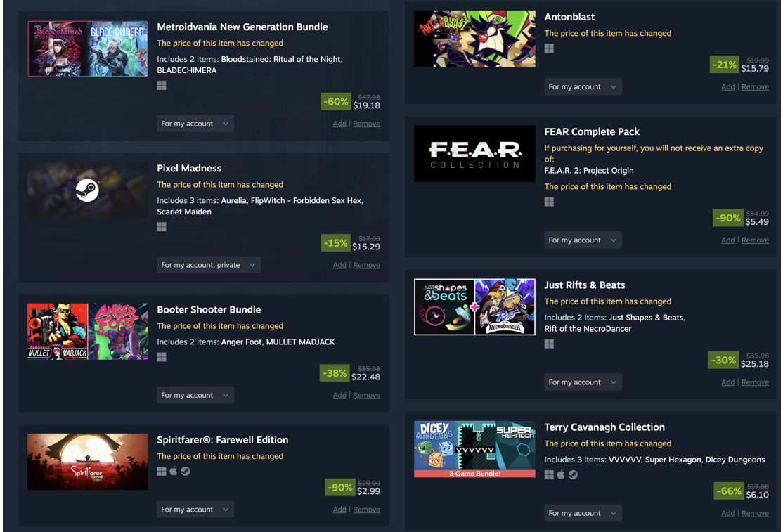783x532 pixels.
Task: Open the Just Rifts & Beats title
Action: 584,285
